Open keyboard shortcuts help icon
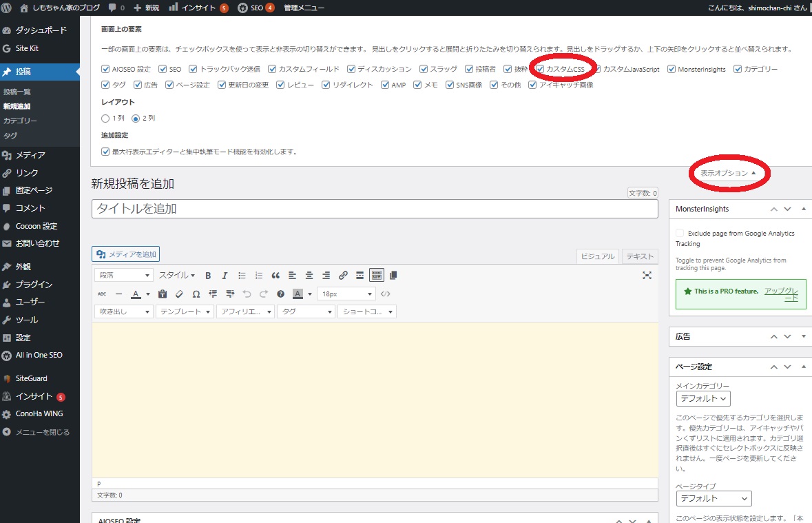This screenshot has width=812, height=523. [281, 294]
